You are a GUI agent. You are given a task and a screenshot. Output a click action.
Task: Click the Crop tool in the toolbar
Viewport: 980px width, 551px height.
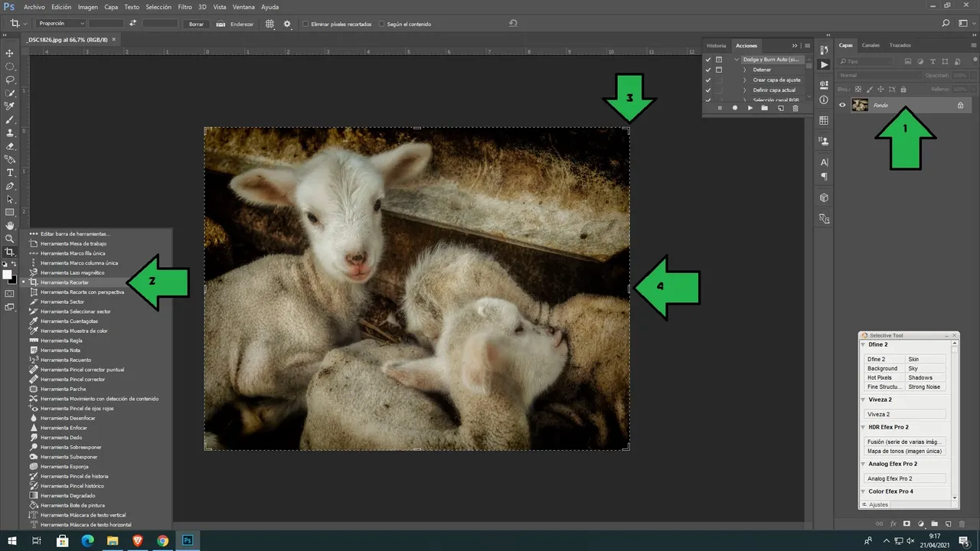[x=10, y=252]
